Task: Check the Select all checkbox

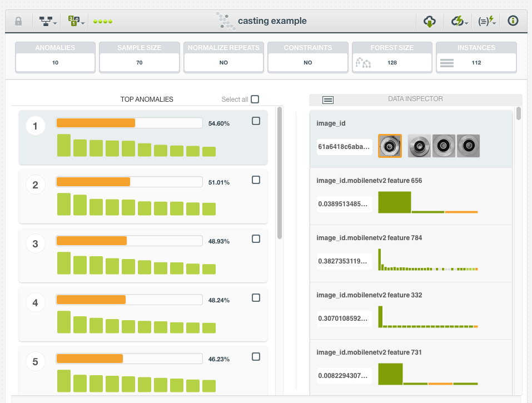Action: click(255, 99)
